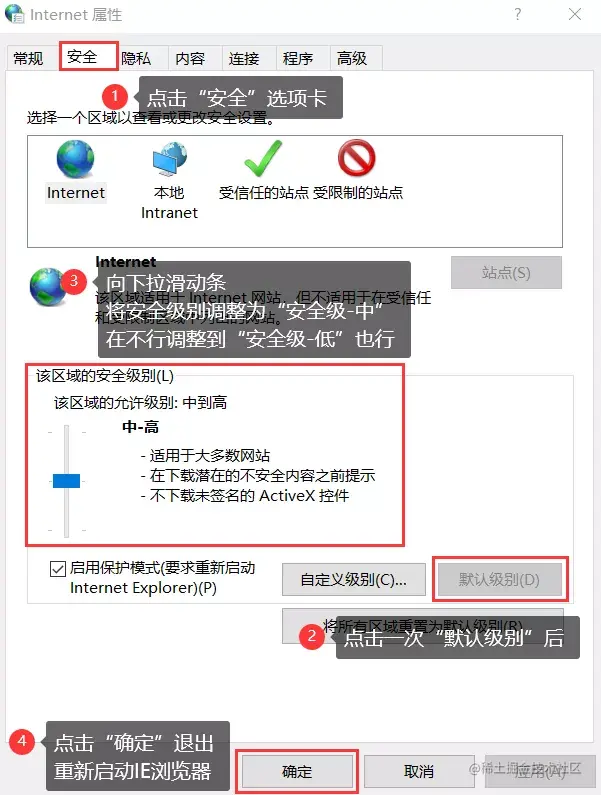Open the 安全 tab

click(x=89, y=56)
